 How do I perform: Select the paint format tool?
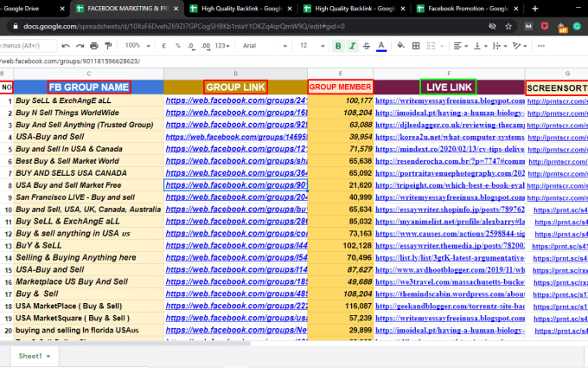(108, 46)
